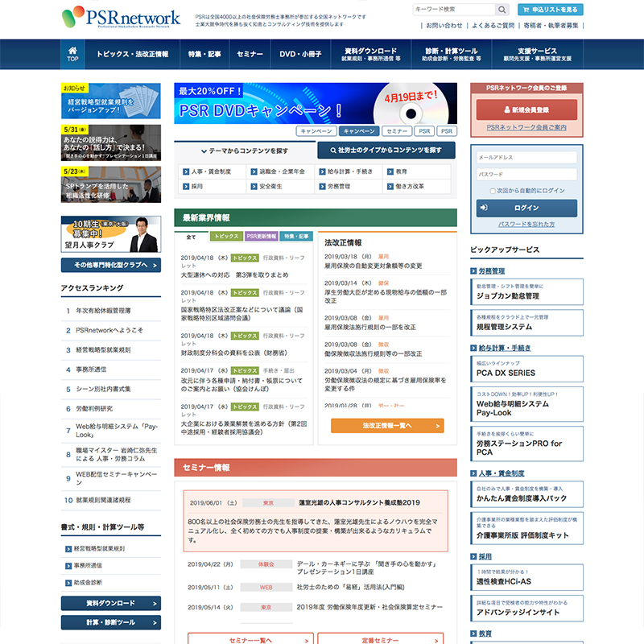Open the TOP home icon in navigation
This screenshot has width=644, height=644.
click(x=72, y=54)
